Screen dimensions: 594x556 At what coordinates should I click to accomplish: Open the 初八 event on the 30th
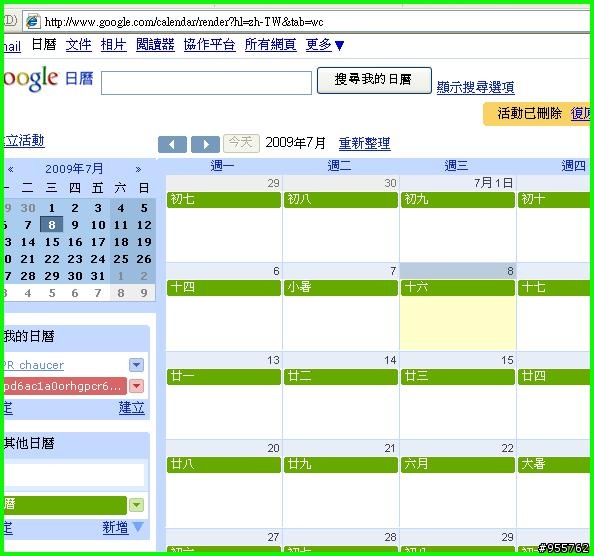click(341, 200)
